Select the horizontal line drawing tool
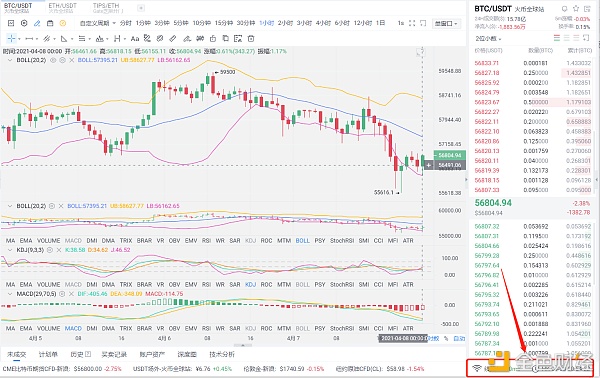This screenshot has width=600, height=378. click(x=29, y=39)
